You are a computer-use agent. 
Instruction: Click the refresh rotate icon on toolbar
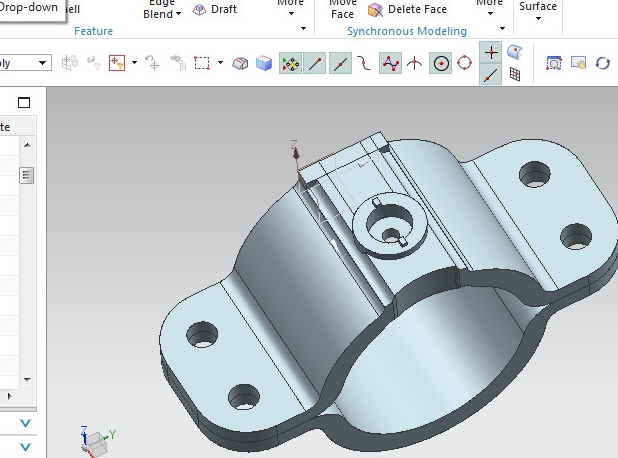coord(603,63)
